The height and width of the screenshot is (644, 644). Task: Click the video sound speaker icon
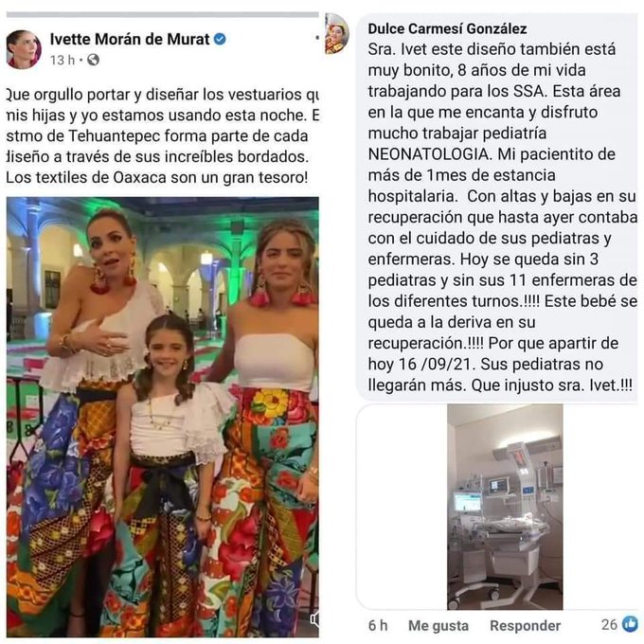pyautogui.click(x=314, y=618)
